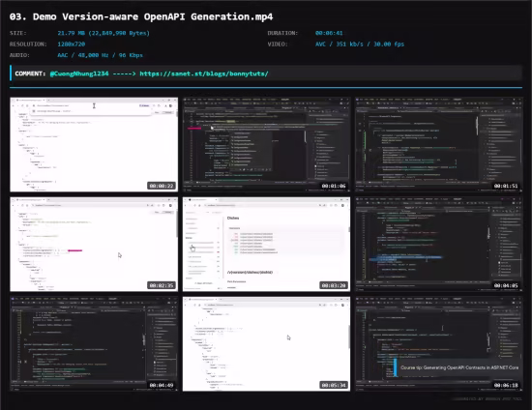Click the AUDIO: label
Image resolution: width=532 pixels, height=410 pixels.
click(19, 55)
